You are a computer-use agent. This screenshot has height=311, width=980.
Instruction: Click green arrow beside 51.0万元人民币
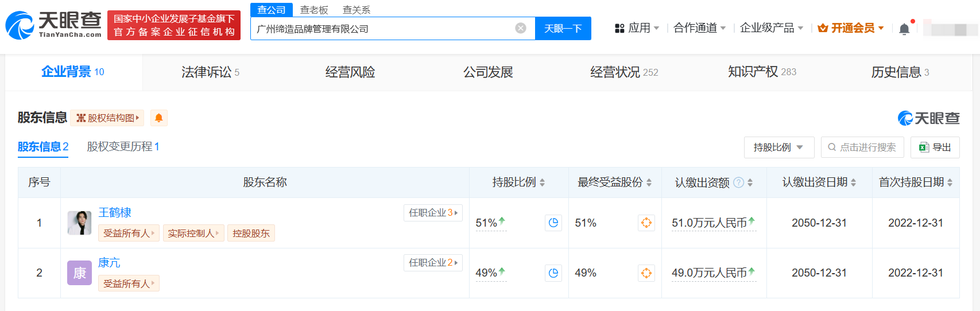pos(752,220)
